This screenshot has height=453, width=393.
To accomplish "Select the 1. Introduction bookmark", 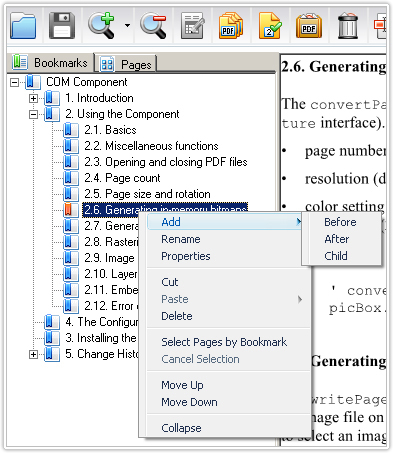I will pyautogui.click(x=99, y=98).
